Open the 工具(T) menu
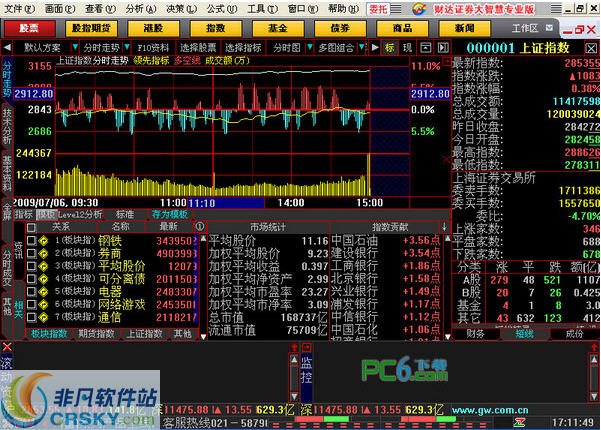 point(263,8)
